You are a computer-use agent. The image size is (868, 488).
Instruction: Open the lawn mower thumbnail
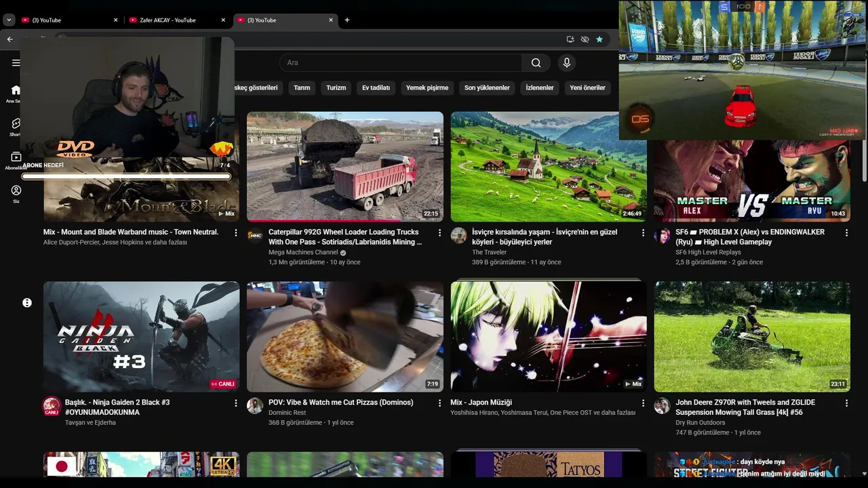[x=752, y=337]
